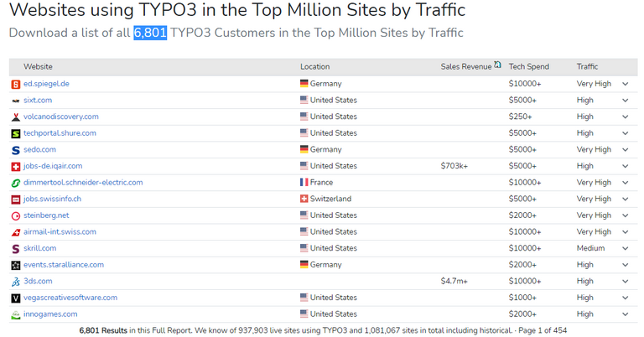Click the Traffic column header
The height and width of the screenshot is (337, 644).
(587, 66)
